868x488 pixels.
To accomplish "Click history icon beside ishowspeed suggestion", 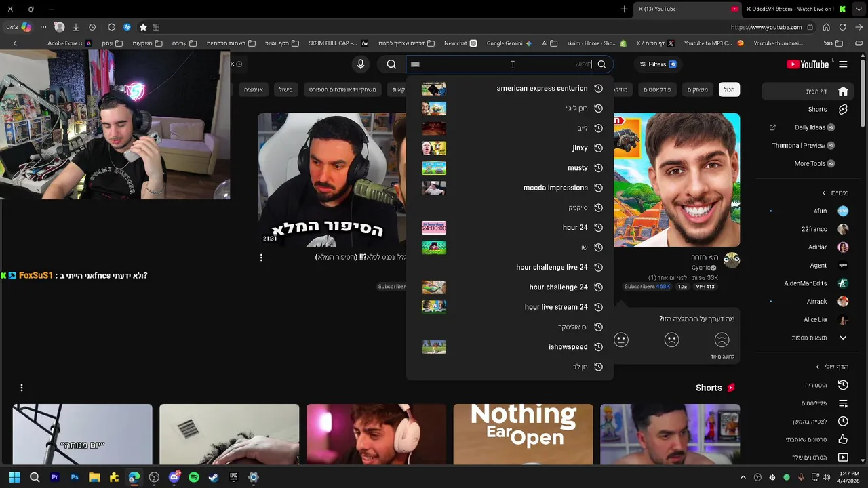I will pyautogui.click(x=598, y=347).
